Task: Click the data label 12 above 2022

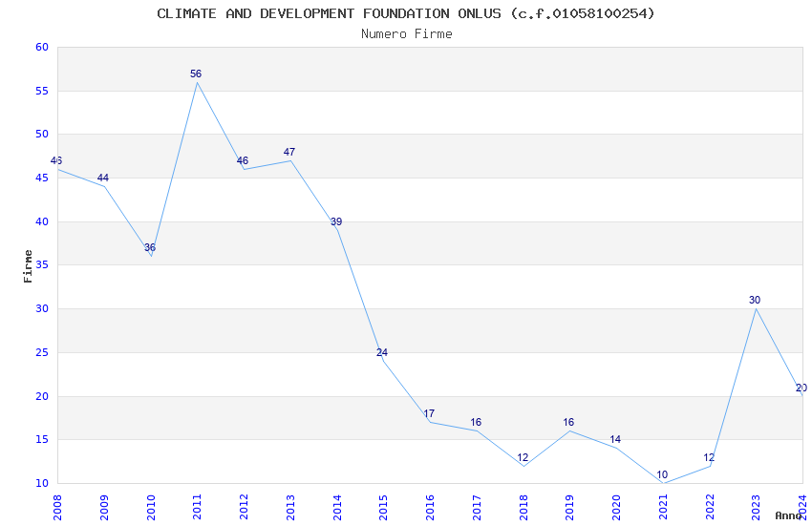Action: pyautogui.click(x=709, y=458)
